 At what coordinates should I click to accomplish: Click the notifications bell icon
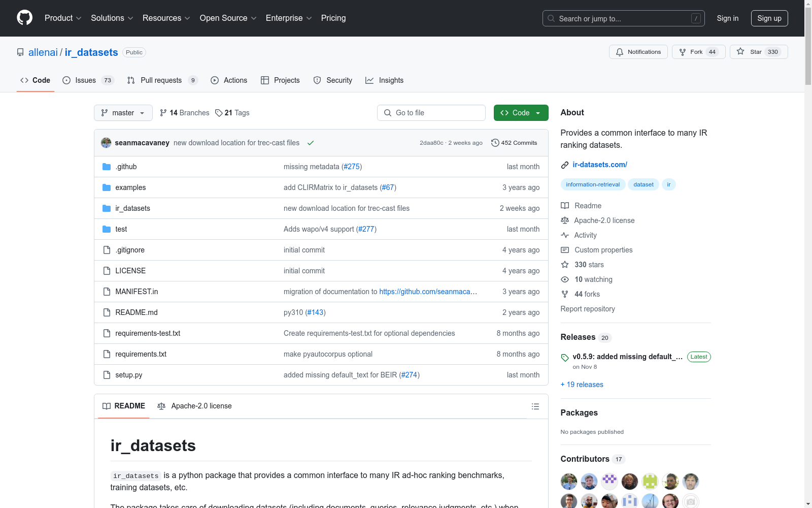tap(620, 52)
